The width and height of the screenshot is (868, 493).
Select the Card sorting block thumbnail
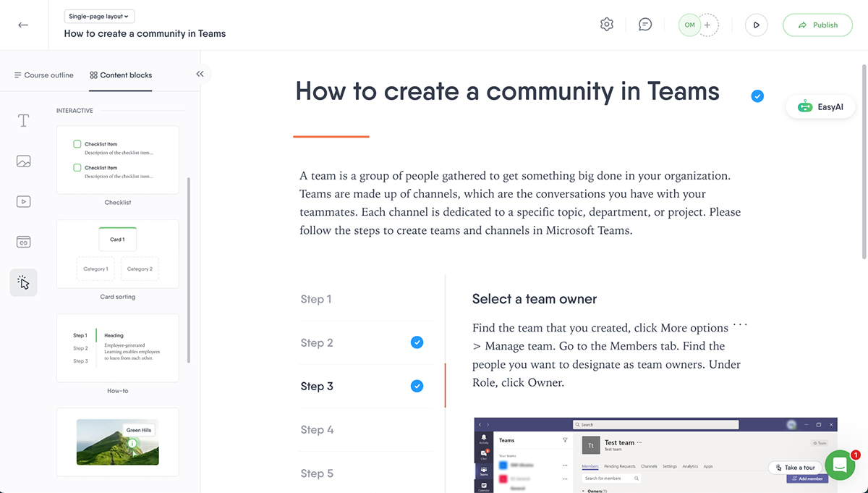[x=117, y=254]
